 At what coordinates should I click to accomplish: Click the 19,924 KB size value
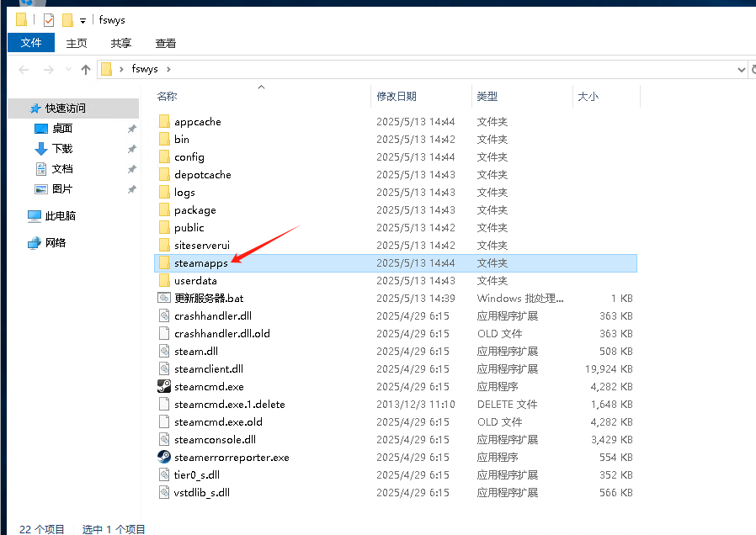click(x=609, y=369)
